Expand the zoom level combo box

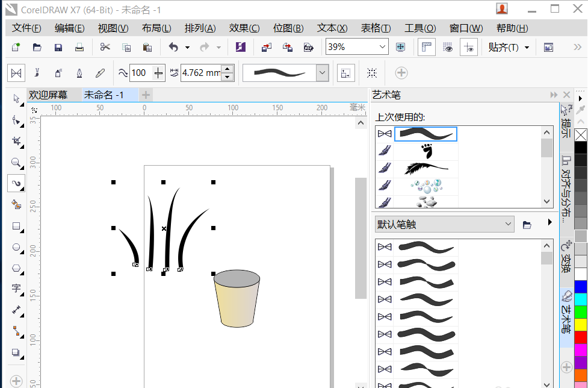pos(383,46)
